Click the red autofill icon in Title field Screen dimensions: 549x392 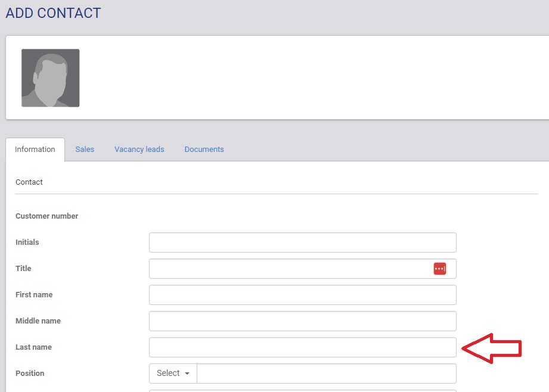439,269
